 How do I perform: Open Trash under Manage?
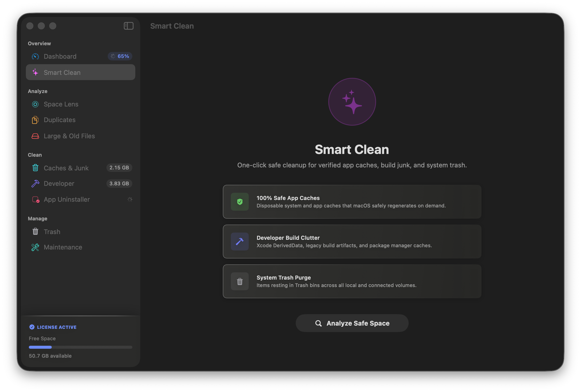pyautogui.click(x=81, y=232)
